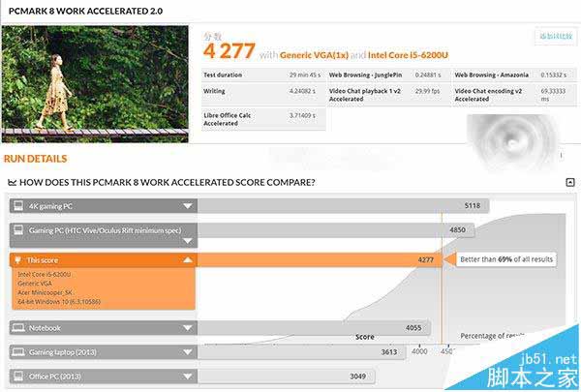Click the Video Chat playback 1 v2 Accelerated result

(388, 95)
